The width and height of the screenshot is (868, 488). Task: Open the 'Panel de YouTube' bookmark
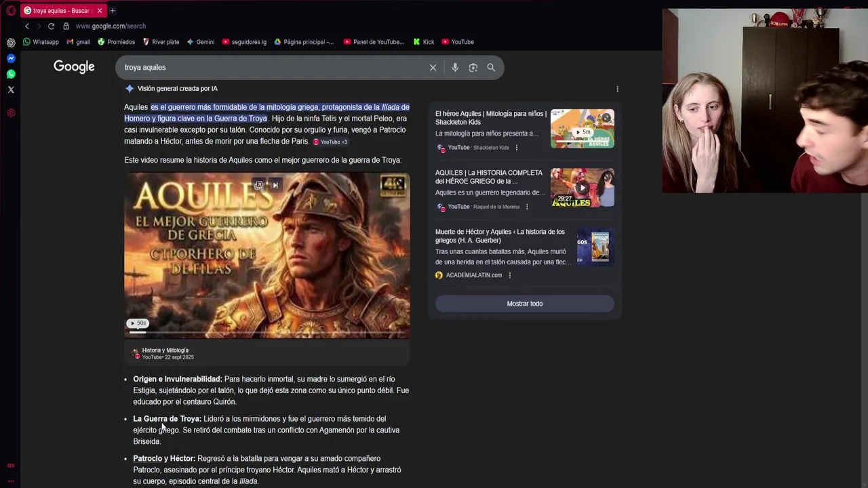pyautogui.click(x=374, y=42)
